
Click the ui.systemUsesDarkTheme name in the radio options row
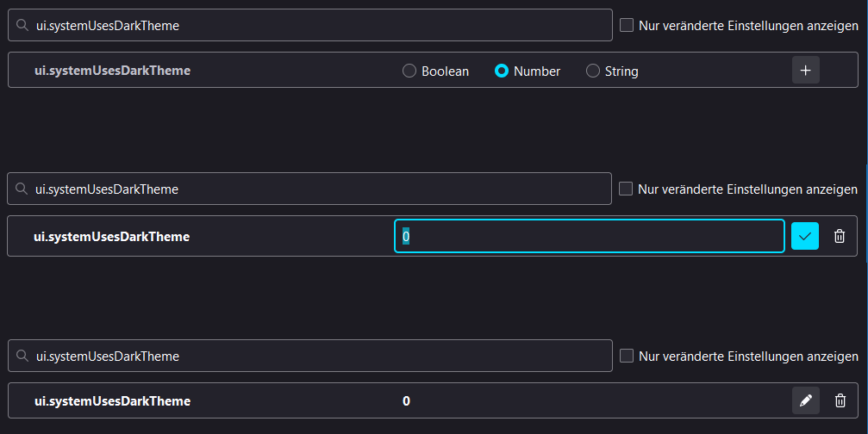coord(112,71)
